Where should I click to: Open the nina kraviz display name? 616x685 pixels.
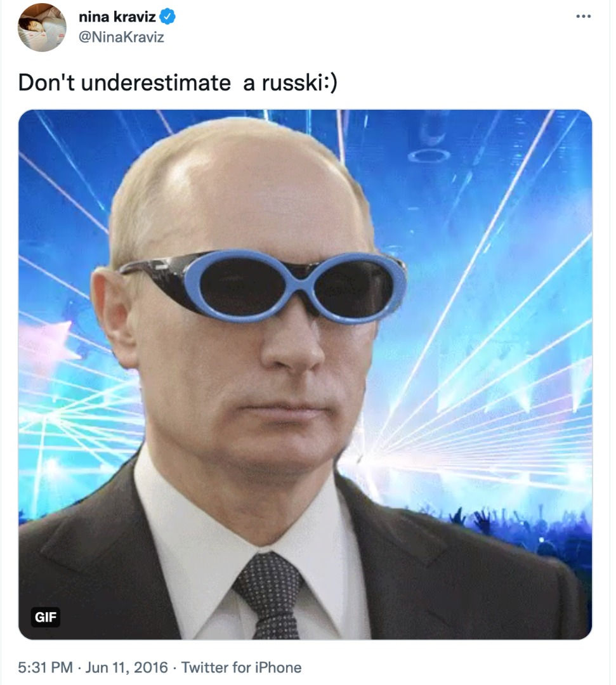[117, 16]
